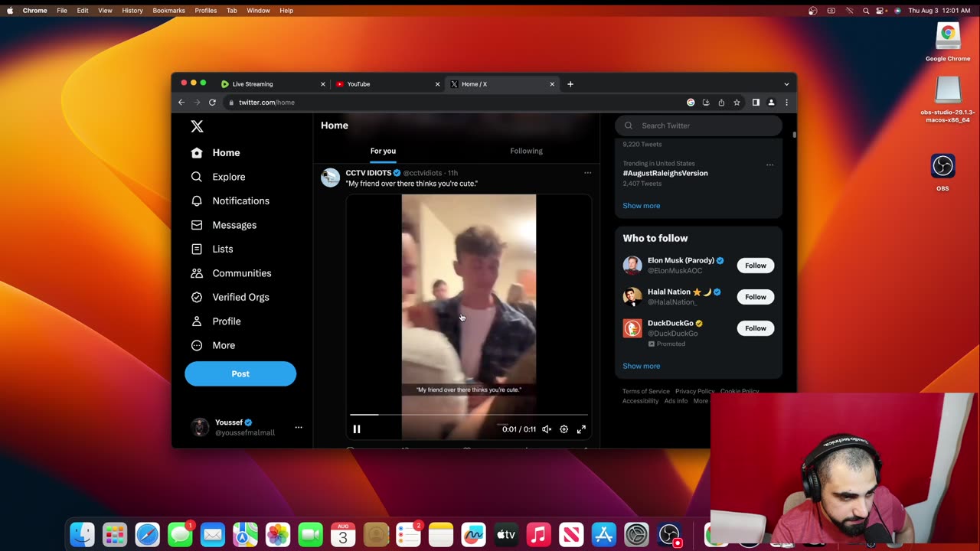
Task: Follow DuckDuckGo
Action: [756, 328]
